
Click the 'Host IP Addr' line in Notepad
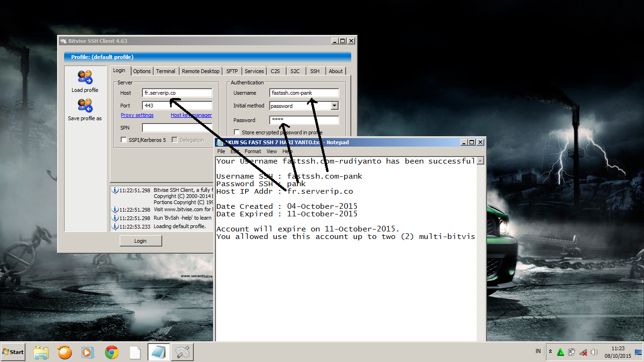pos(285,191)
